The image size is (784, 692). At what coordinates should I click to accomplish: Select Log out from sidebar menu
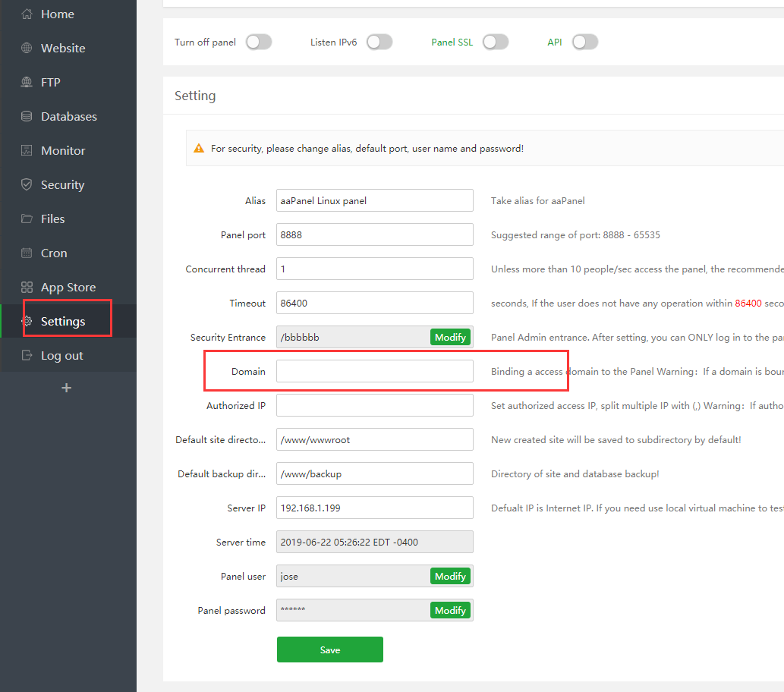(x=61, y=355)
